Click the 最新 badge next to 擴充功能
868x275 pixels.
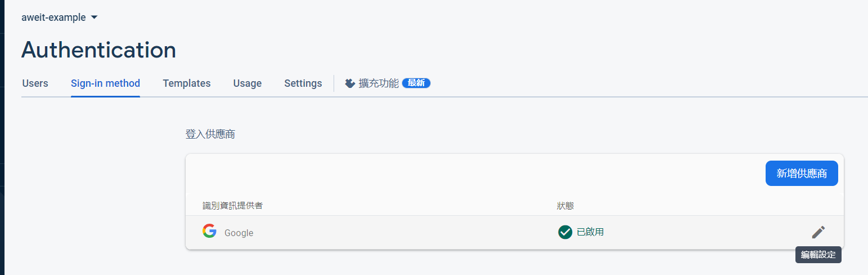click(416, 83)
